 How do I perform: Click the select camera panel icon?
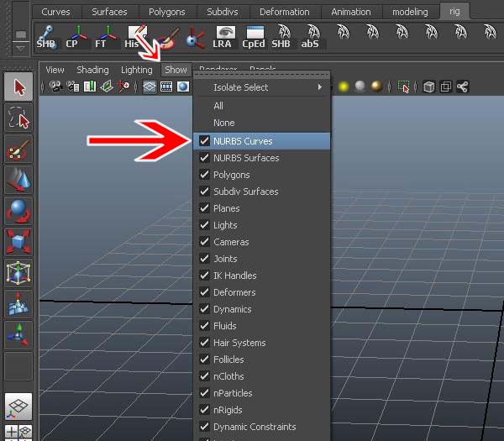55,87
